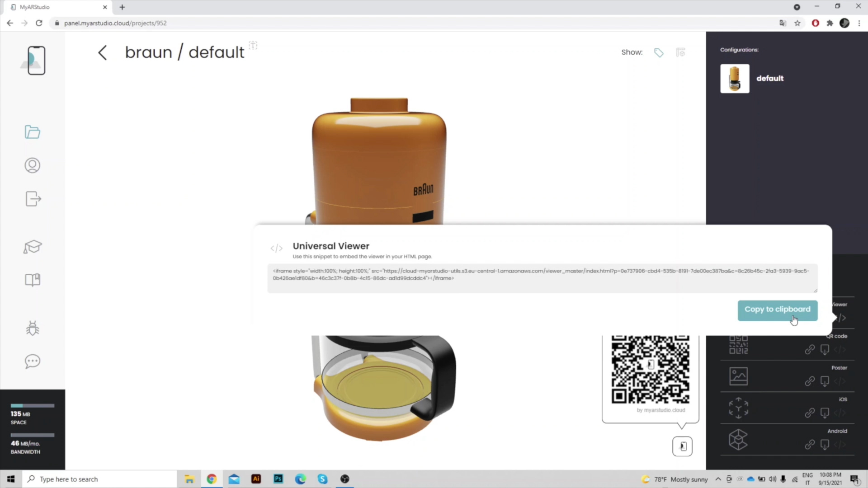
Task: Close the MyARStudio tab
Action: tap(105, 7)
